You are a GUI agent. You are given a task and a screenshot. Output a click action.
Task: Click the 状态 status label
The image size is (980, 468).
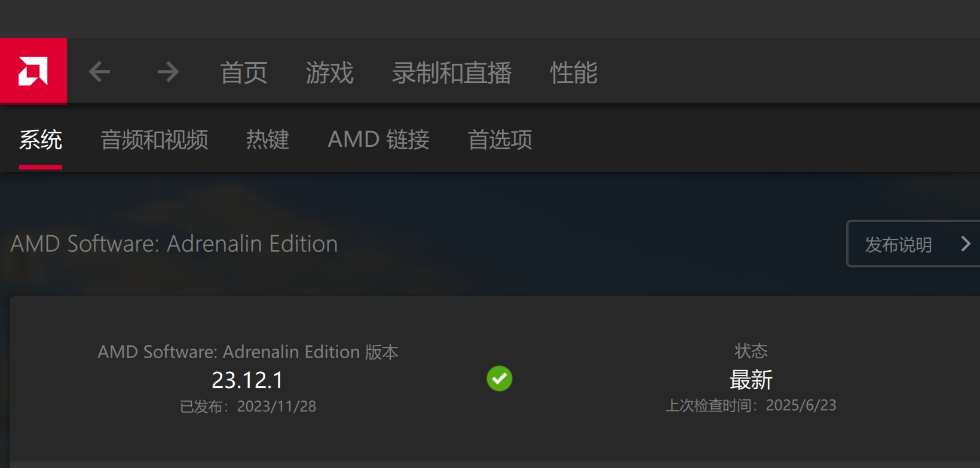(751, 351)
